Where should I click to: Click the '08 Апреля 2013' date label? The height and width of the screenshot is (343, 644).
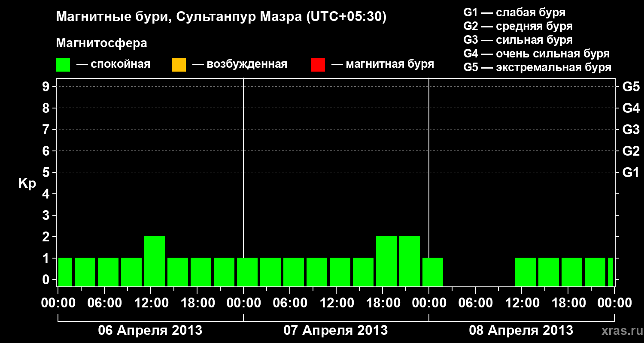(521, 331)
